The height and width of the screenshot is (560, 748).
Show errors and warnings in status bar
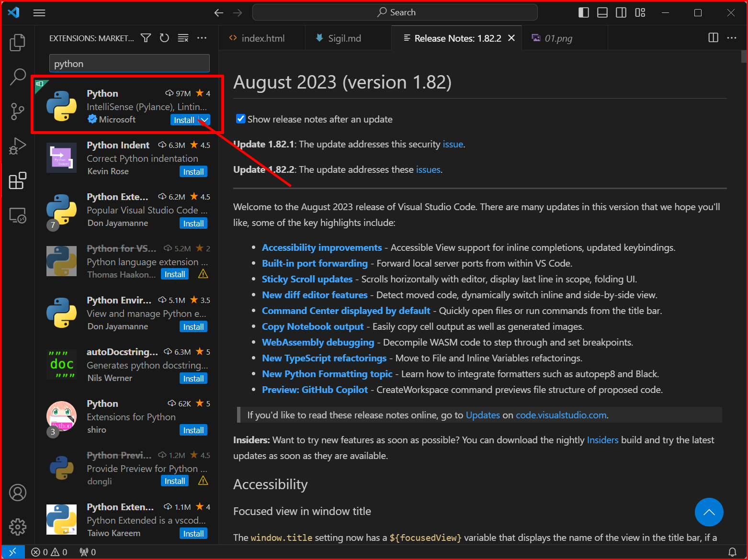point(49,552)
